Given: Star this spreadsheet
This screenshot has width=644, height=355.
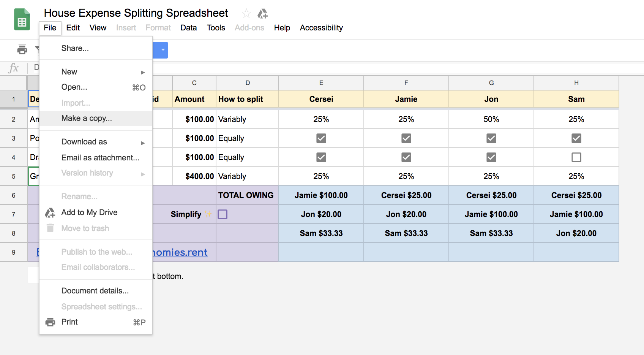Looking at the screenshot, I should 246,14.
